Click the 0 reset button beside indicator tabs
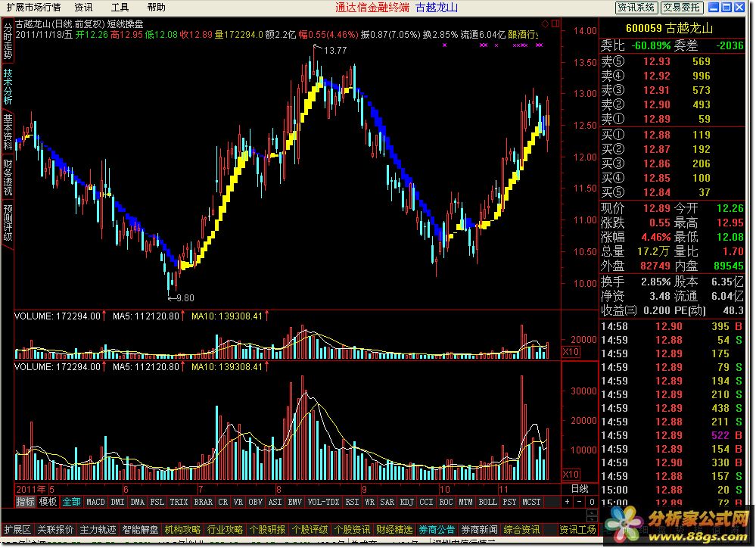This screenshot has height=548, width=756. [x=592, y=502]
